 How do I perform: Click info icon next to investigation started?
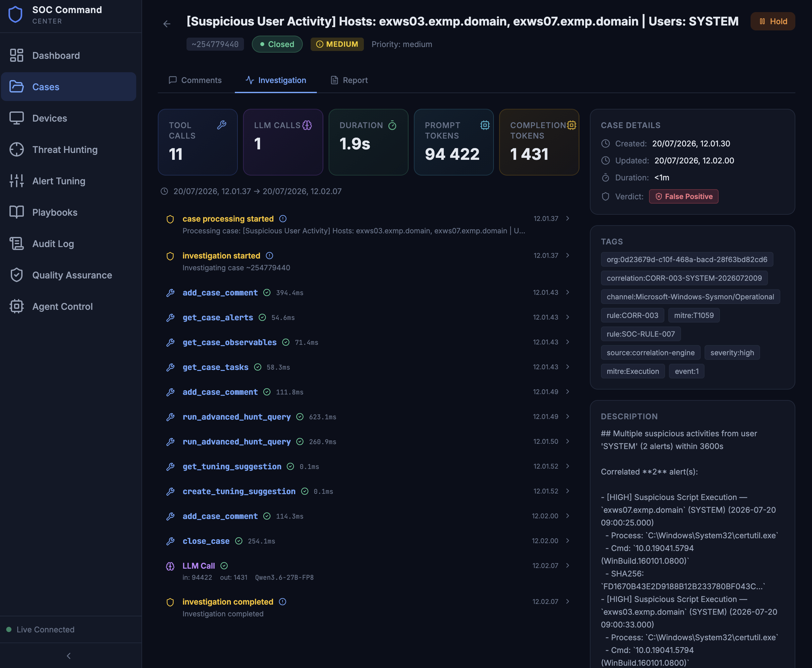269,256
